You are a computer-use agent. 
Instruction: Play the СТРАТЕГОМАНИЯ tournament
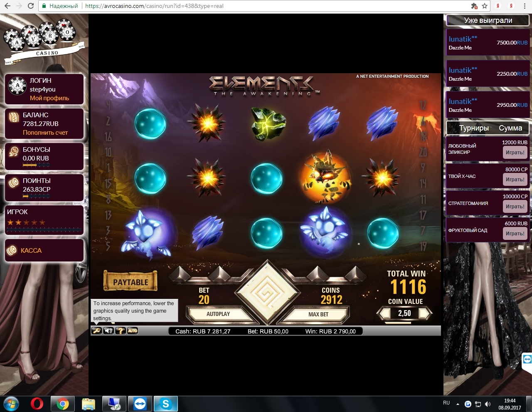[x=515, y=207]
